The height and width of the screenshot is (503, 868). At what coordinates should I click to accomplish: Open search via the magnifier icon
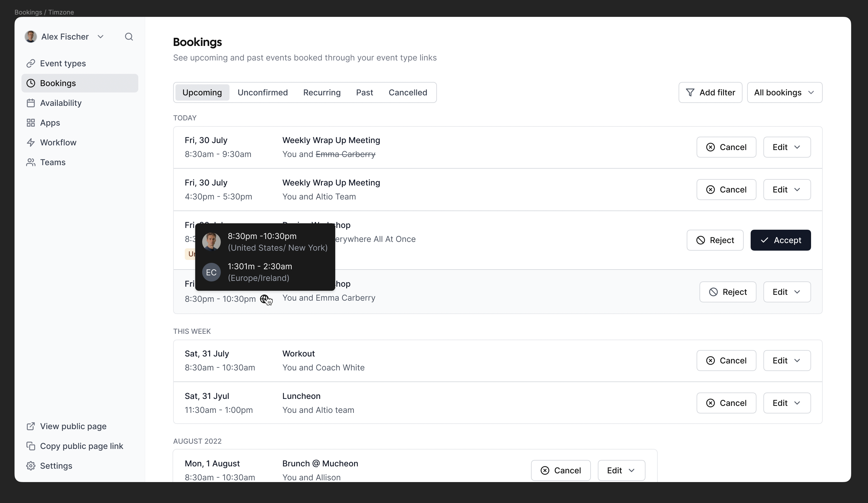click(x=129, y=37)
